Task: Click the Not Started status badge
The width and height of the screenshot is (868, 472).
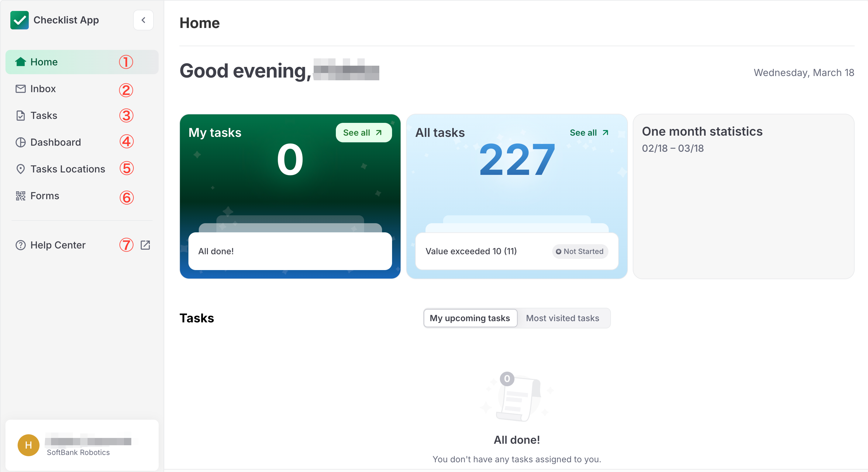Action: [580, 252]
